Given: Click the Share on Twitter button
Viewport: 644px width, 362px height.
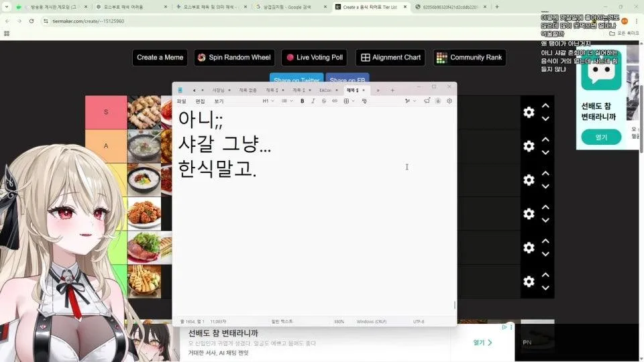Looking at the screenshot, I should tap(297, 79).
